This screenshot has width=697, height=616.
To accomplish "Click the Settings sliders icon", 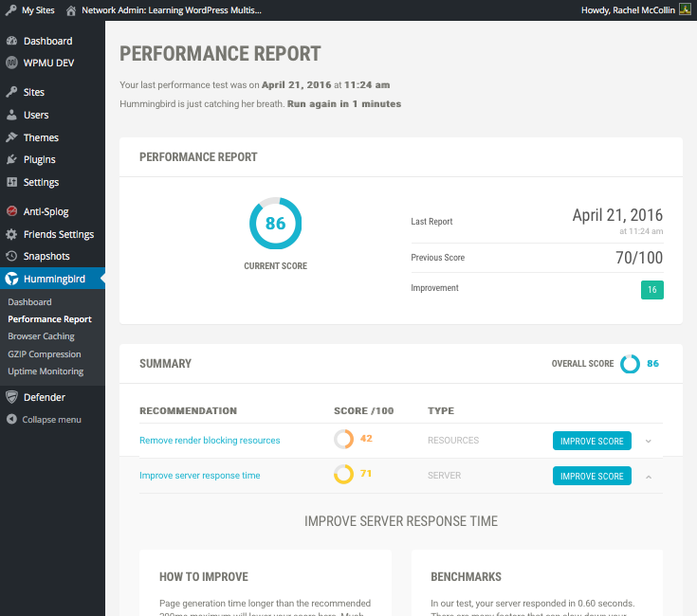I will click(x=12, y=182).
